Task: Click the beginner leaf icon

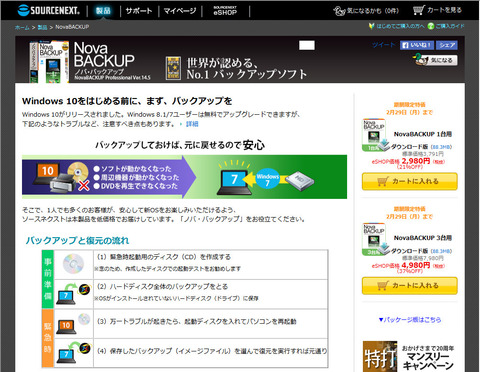Action: pos(372,26)
